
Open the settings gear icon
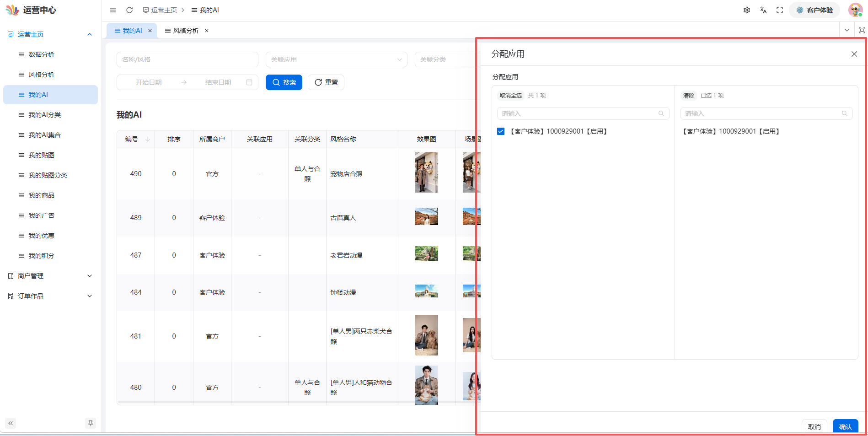(x=747, y=10)
